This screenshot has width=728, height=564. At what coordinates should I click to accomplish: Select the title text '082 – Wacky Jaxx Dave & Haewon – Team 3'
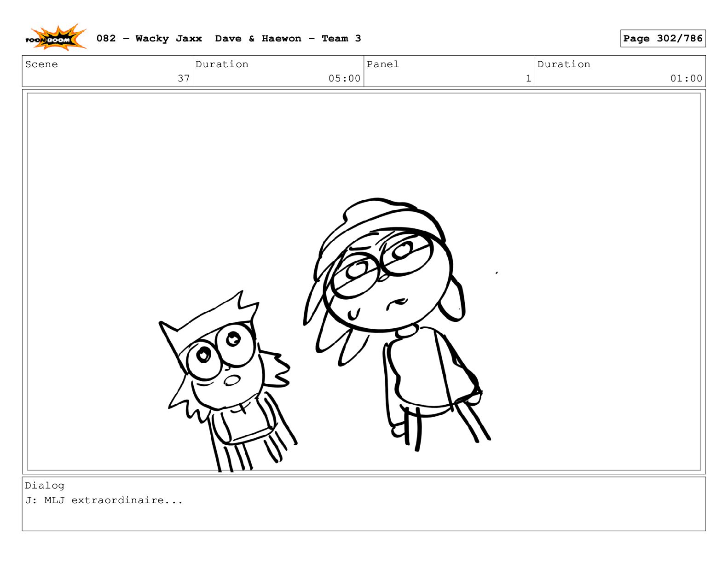coord(229,39)
